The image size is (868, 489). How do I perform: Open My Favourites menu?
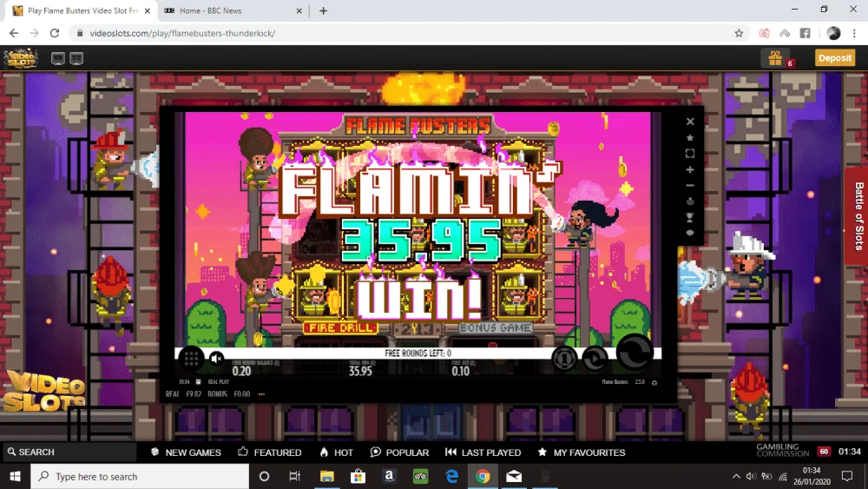pos(582,453)
